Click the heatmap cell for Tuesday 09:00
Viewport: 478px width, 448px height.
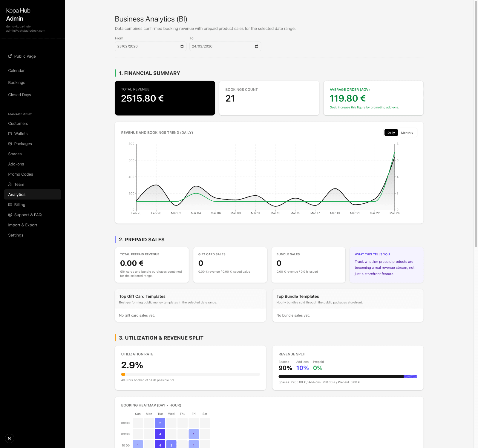tap(160, 434)
